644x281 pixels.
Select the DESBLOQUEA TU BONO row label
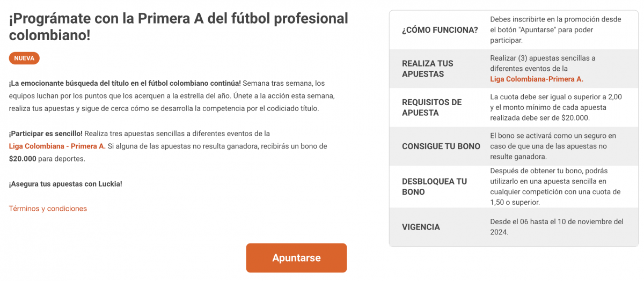click(x=434, y=187)
